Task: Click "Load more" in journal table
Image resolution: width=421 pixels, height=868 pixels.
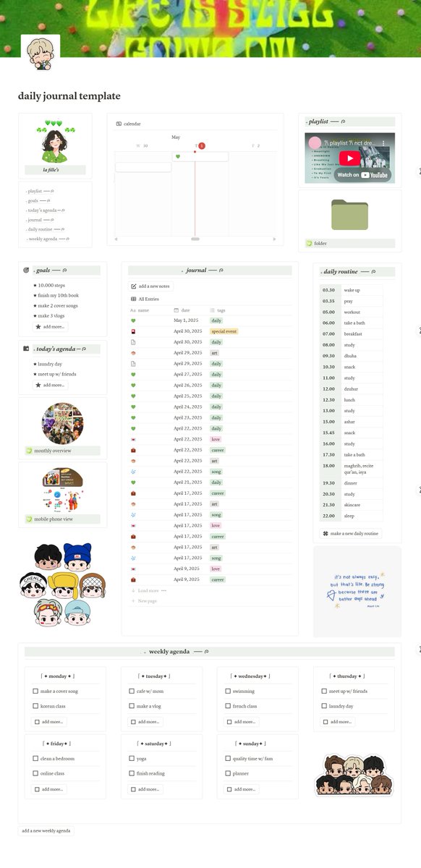Action: [x=148, y=590]
